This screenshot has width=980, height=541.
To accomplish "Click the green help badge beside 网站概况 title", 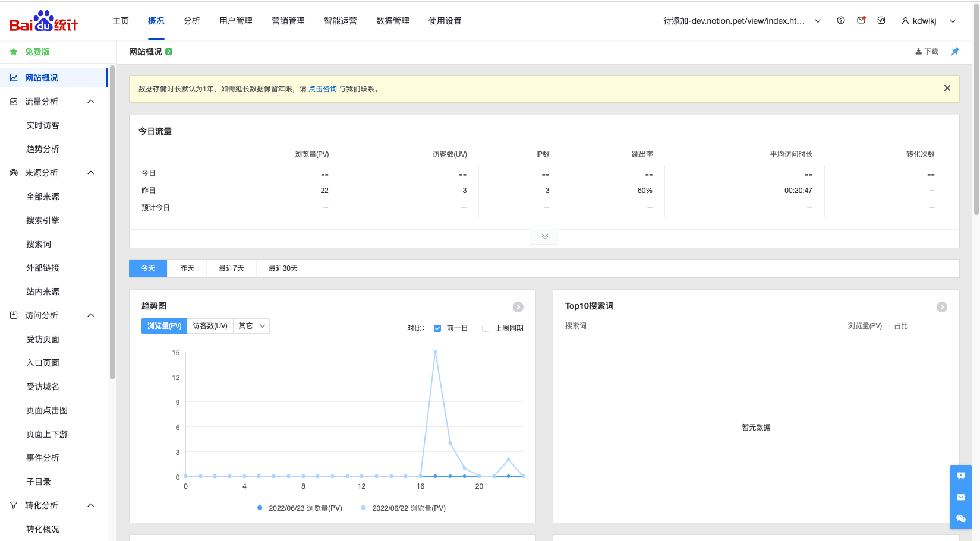I will (x=169, y=52).
